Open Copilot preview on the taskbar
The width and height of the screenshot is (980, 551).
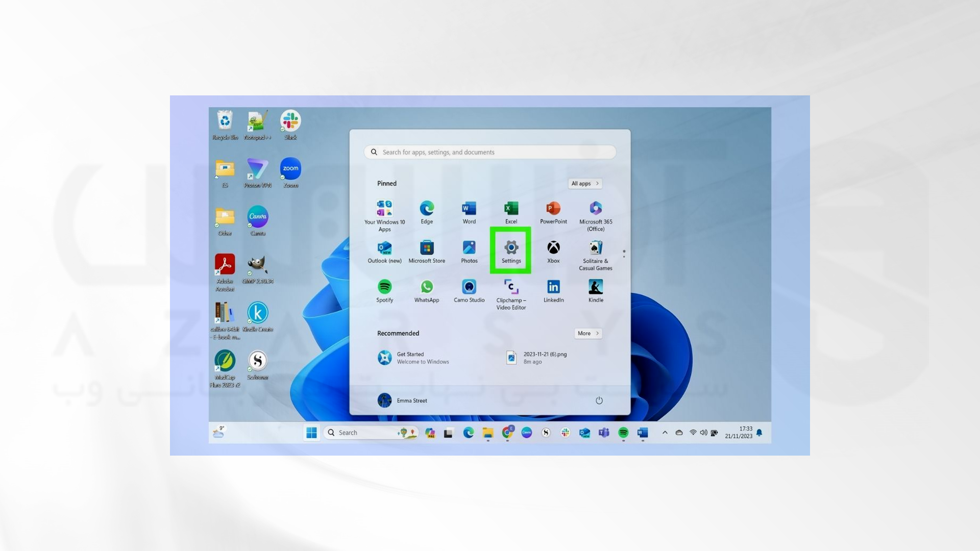pyautogui.click(x=430, y=433)
